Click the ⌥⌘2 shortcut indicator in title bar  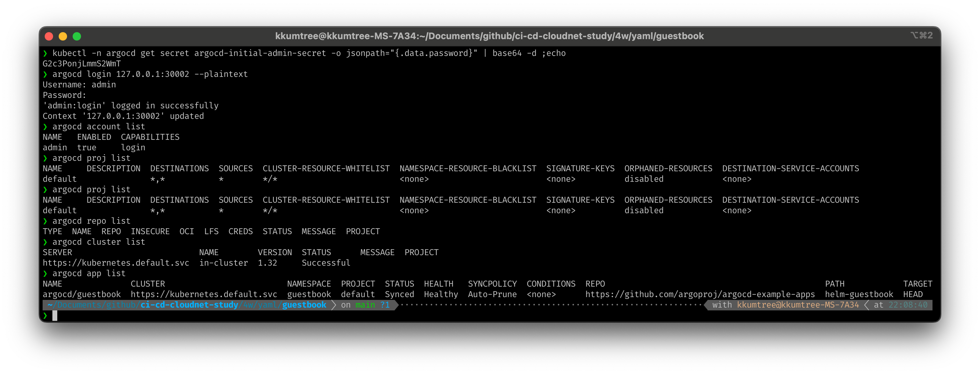[x=921, y=35]
